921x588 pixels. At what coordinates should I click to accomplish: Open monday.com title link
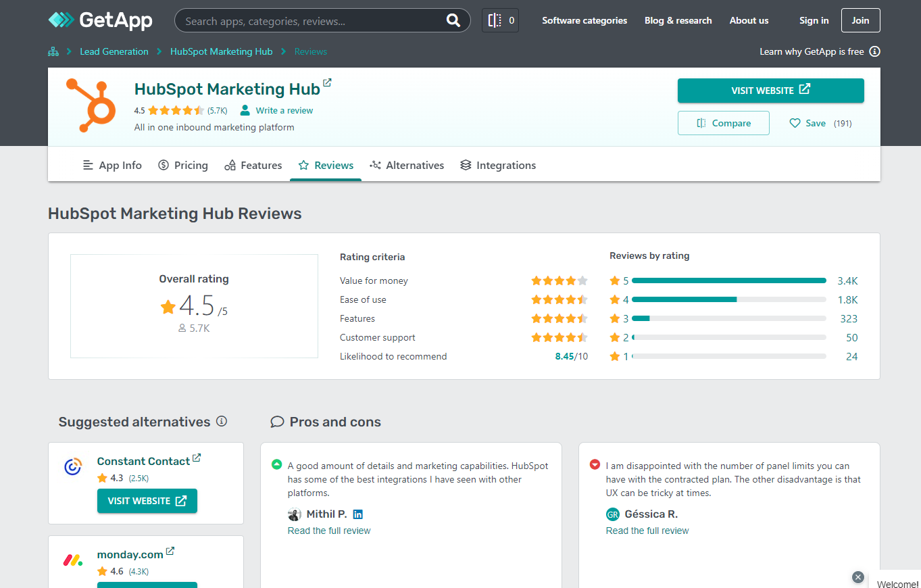(130, 554)
